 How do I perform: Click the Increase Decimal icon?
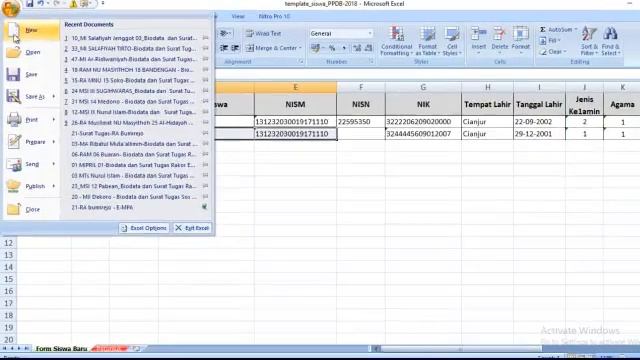357,48
